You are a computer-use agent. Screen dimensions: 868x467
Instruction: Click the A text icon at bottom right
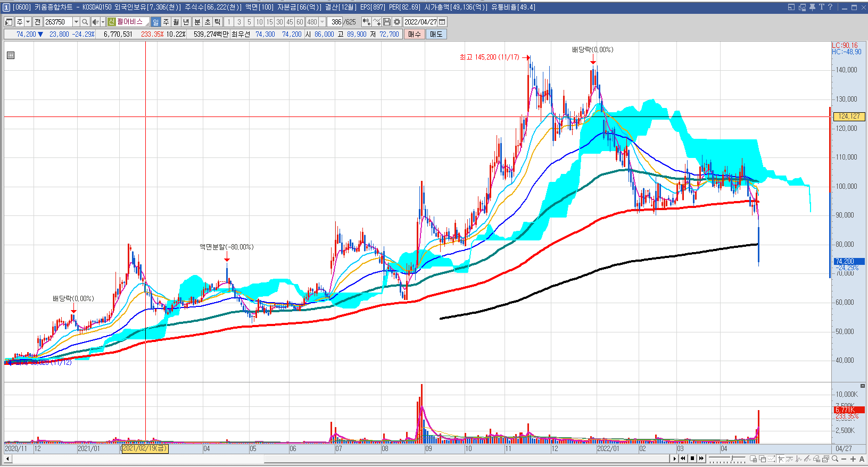click(862, 458)
